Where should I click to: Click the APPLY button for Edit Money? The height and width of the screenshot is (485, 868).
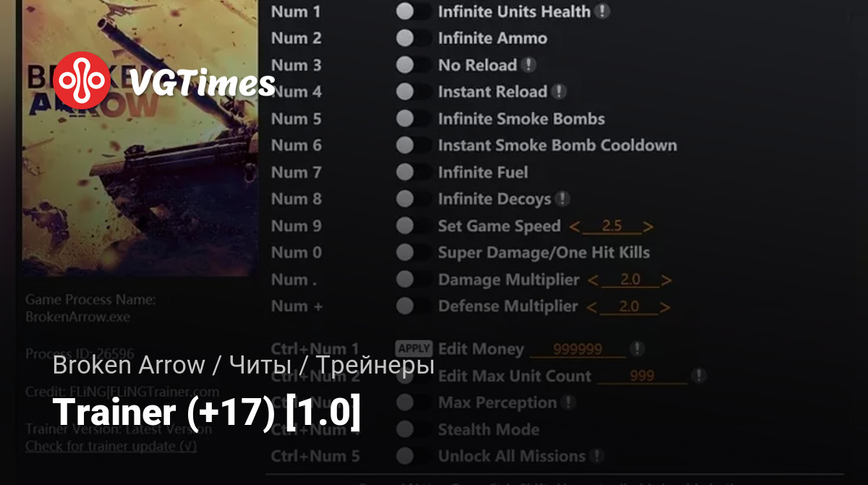(x=414, y=348)
